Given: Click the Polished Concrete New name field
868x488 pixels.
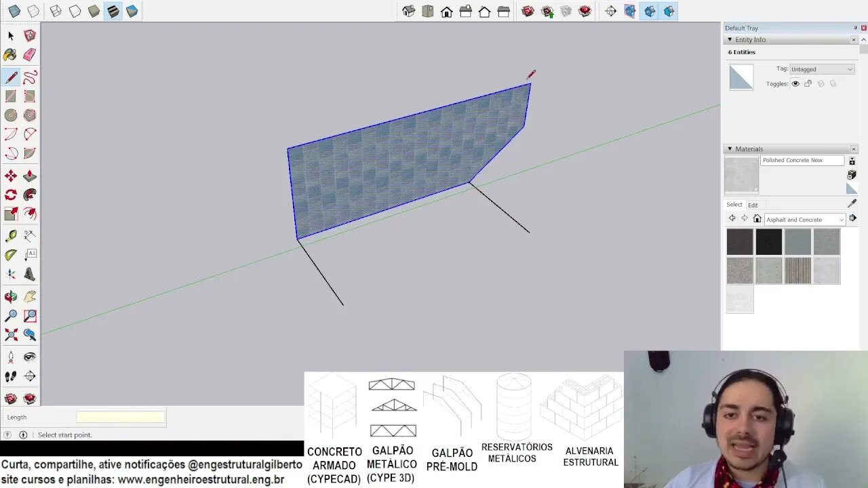Looking at the screenshot, I should pyautogui.click(x=802, y=161).
